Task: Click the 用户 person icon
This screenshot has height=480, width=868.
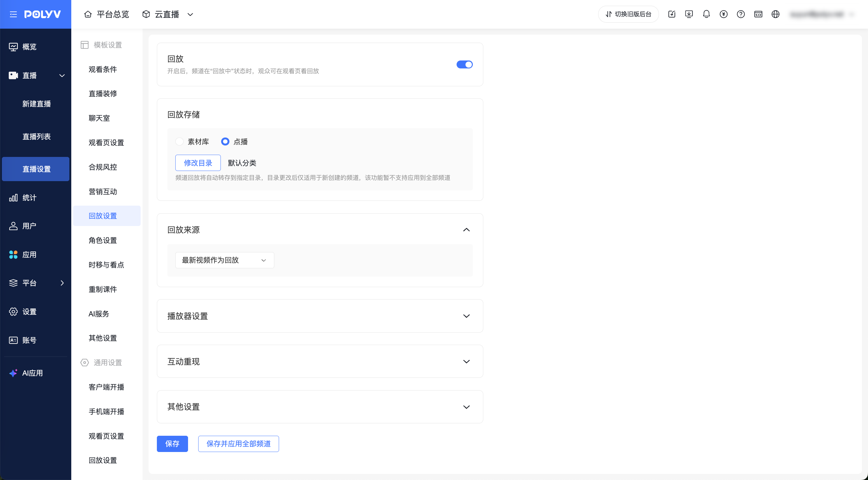Action: pos(13,226)
